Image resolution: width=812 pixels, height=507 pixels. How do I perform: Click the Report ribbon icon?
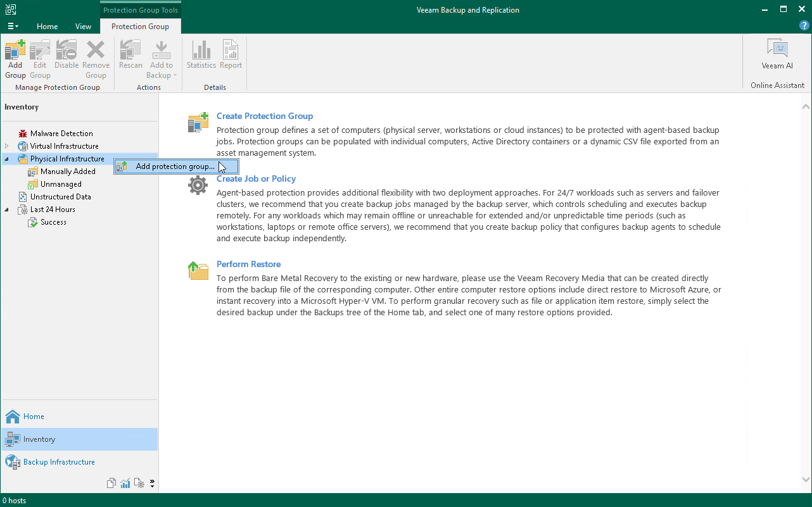[231, 55]
